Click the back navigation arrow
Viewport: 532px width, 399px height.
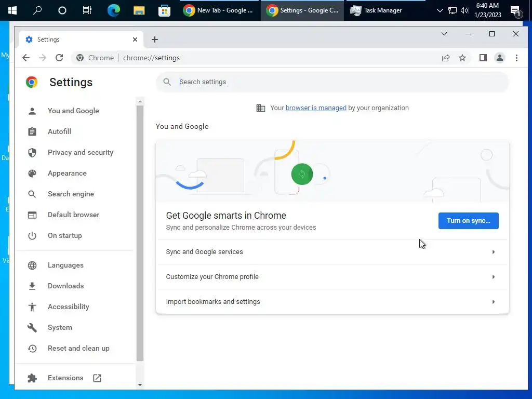coord(26,58)
